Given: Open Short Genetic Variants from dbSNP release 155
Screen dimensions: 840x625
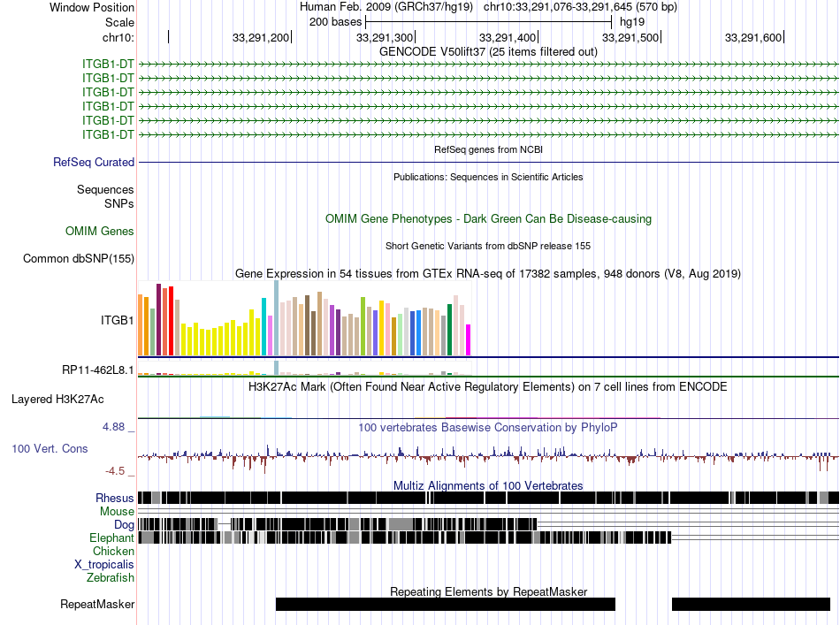Looking at the screenshot, I should point(488,246).
